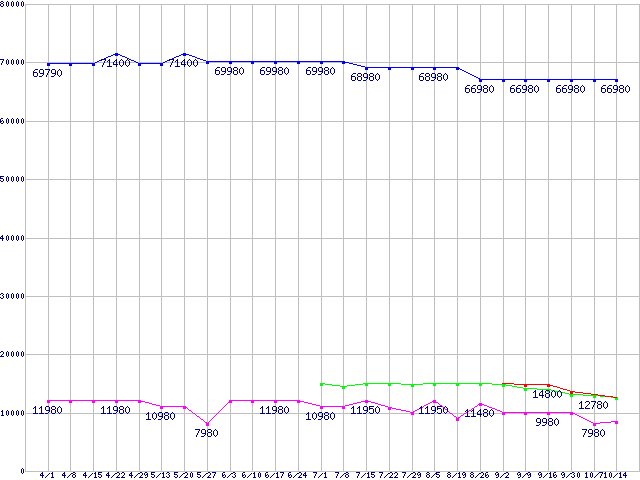Click the first green line point at 7/1
Image resolution: width=640 pixels, height=480 pixels.
[321, 384]
